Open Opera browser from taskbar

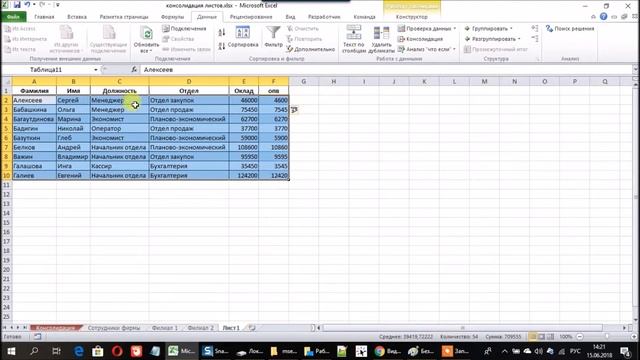[117, 351]
